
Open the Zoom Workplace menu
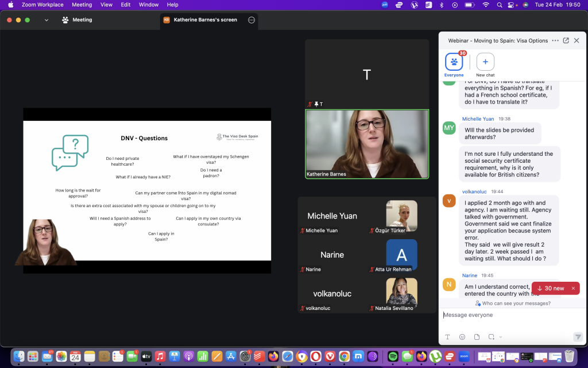point(42,5)
